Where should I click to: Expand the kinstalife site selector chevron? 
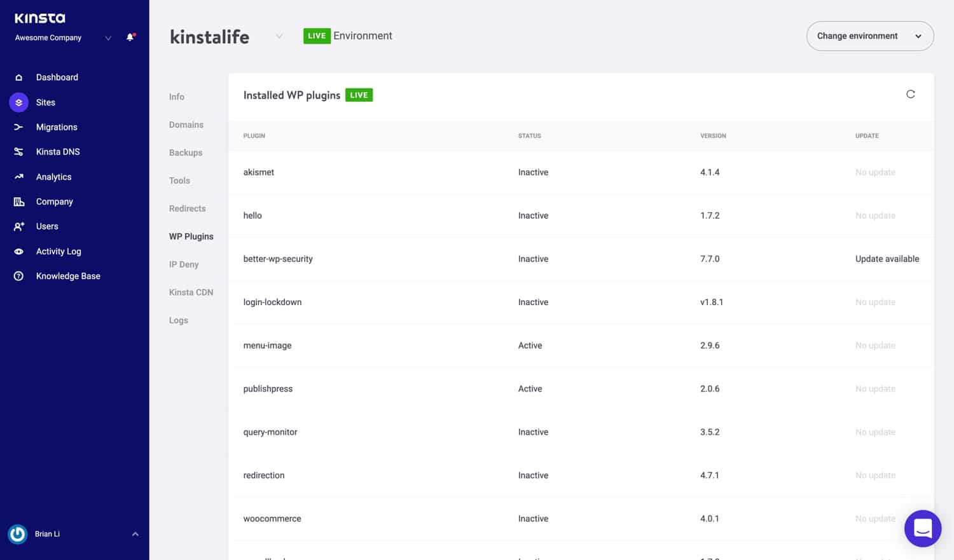(279, 36)
